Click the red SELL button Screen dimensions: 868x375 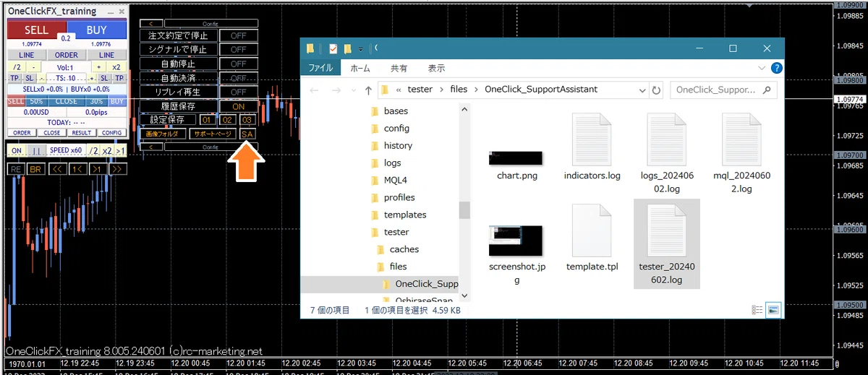coord(37,30)
